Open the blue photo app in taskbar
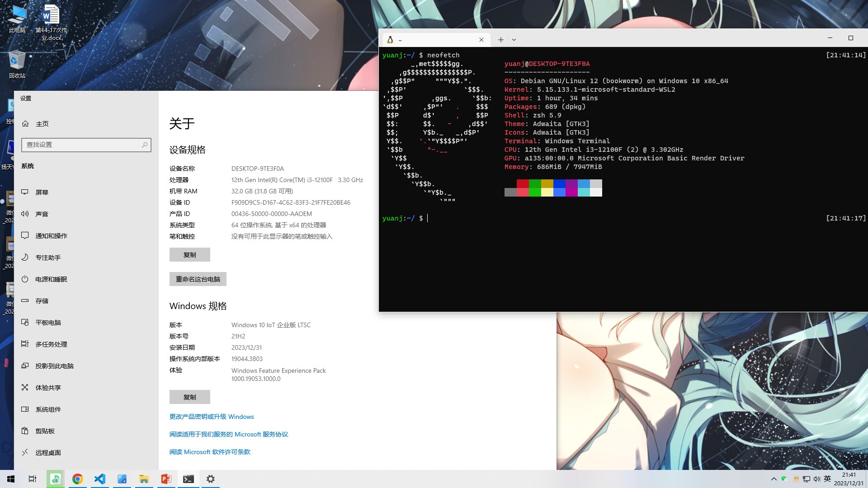 (x=122, y=479)
